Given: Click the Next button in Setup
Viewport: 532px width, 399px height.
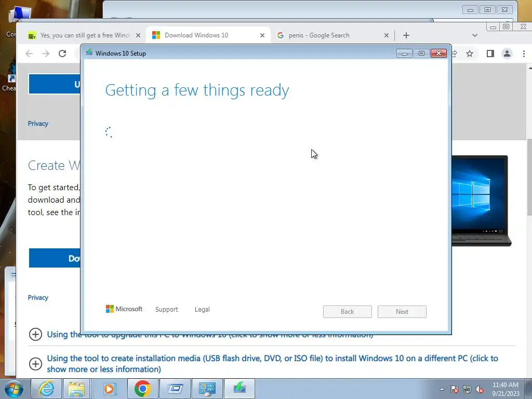Looking at the screenshot, I should pyautogui.click(x=402, y=312).
